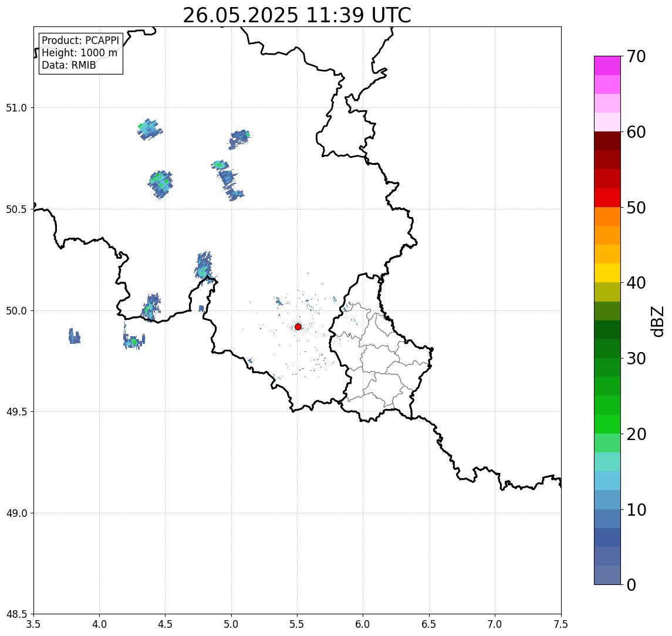The image size is (672, 636).
Task: Click the colorbar tick label 0
Action: click(x=632, y=584)
